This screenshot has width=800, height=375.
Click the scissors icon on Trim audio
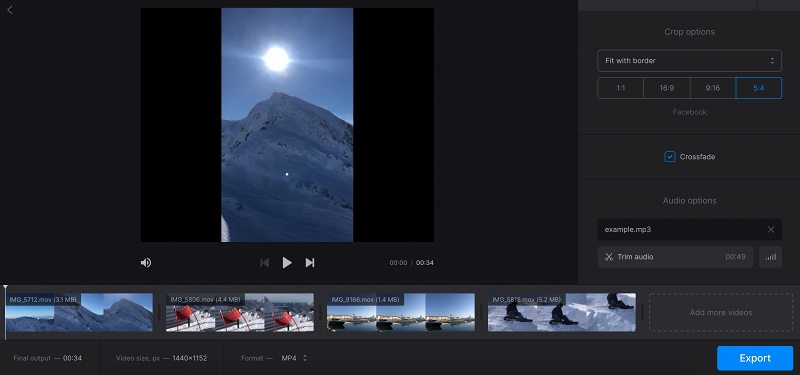(x=608, y=257)
